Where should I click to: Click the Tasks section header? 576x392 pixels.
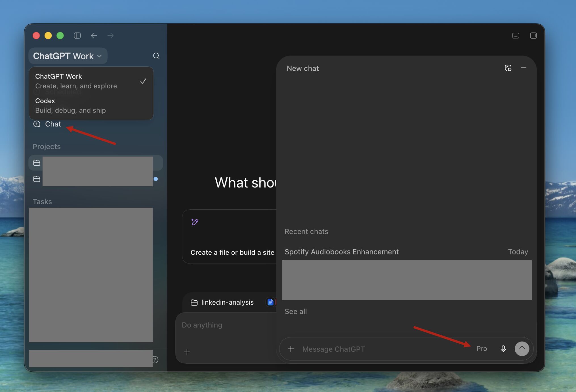42,202
